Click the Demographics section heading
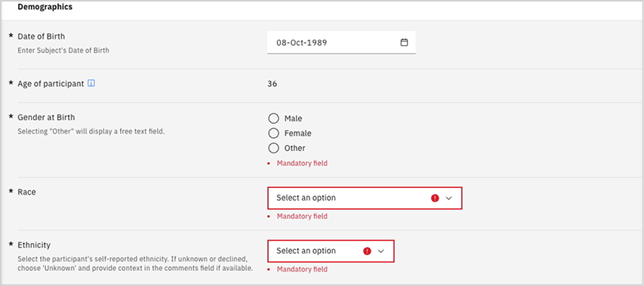This screenshot has width=644, height=286. tap(45, 7)
